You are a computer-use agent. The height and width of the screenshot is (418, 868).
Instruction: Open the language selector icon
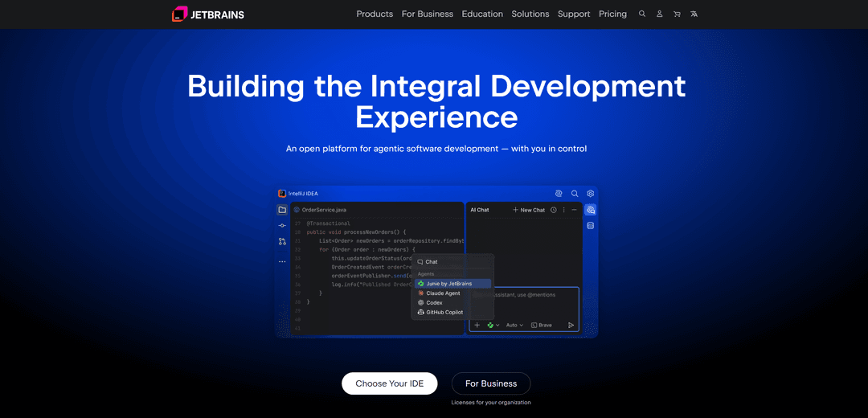point(694,14)
